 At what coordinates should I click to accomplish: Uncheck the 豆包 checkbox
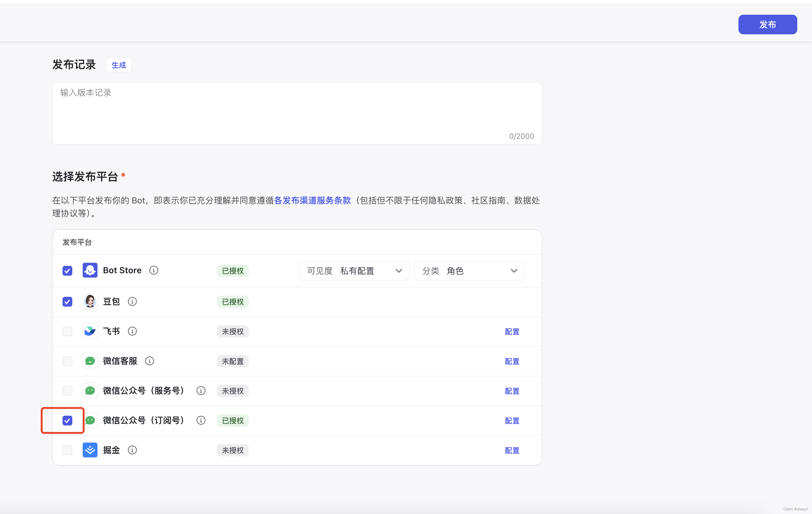pos(67,302)
